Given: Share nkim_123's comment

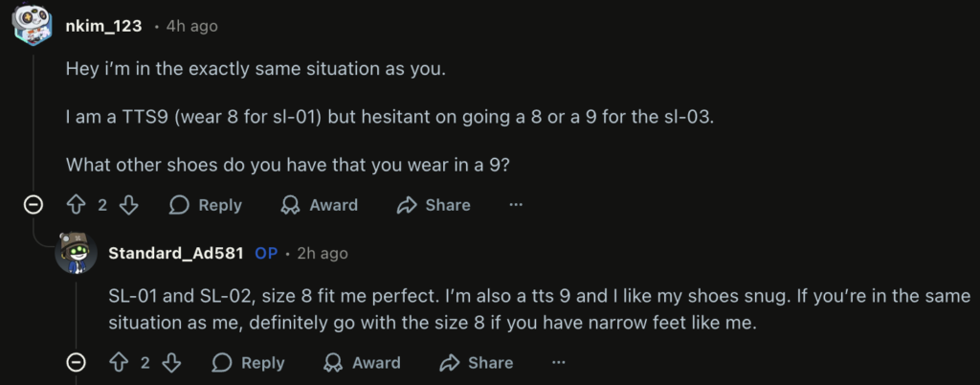Looking at the screenshot, I should click(x=434, y=205).
